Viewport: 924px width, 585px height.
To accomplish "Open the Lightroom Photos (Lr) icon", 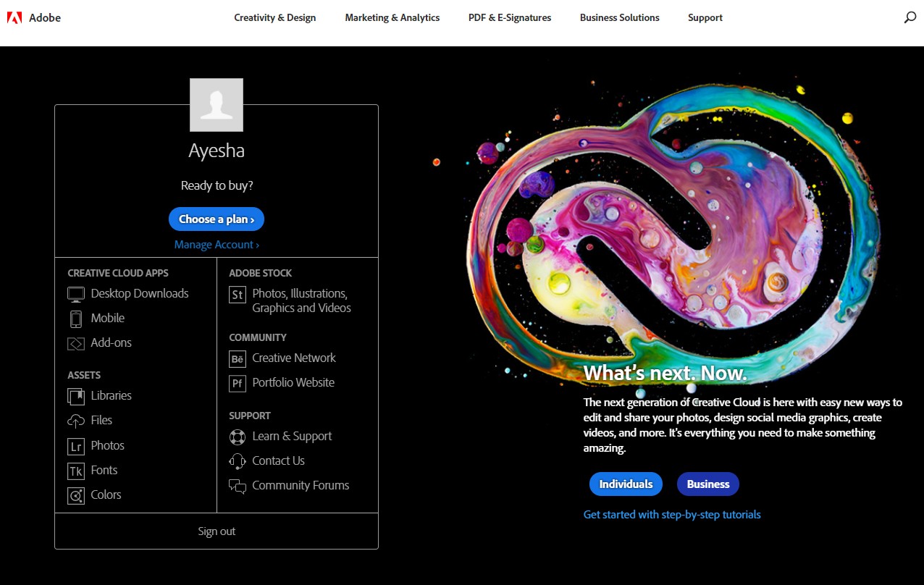I will point(76,446).
